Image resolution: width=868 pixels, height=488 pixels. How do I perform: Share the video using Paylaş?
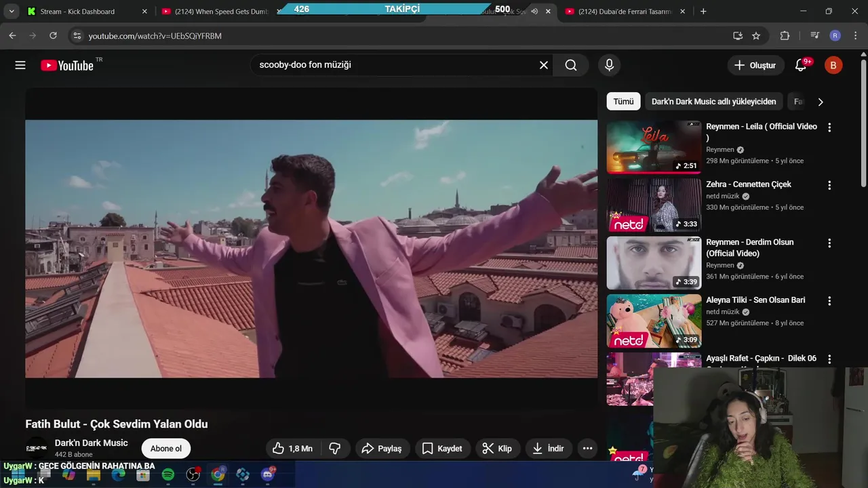[x=382, y=448]
